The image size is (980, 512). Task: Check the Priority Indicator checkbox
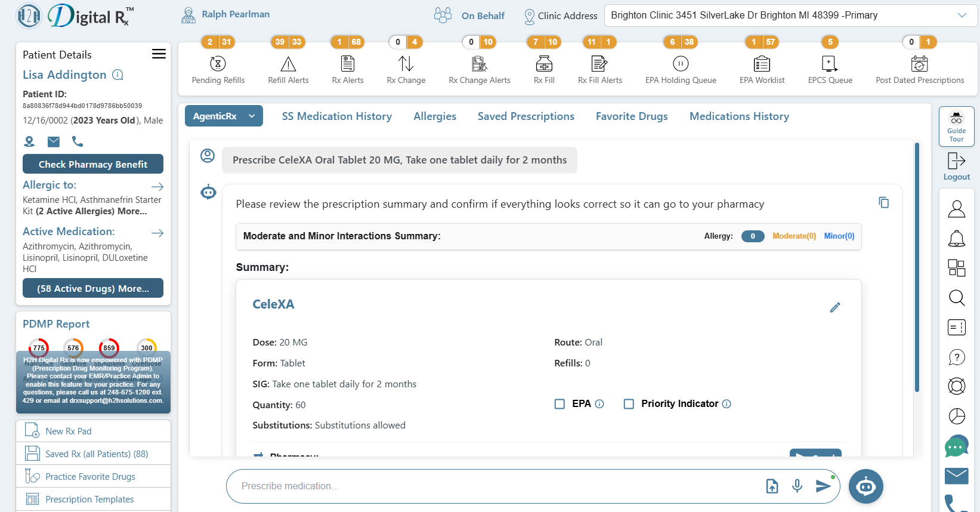(x=629, y=404)
